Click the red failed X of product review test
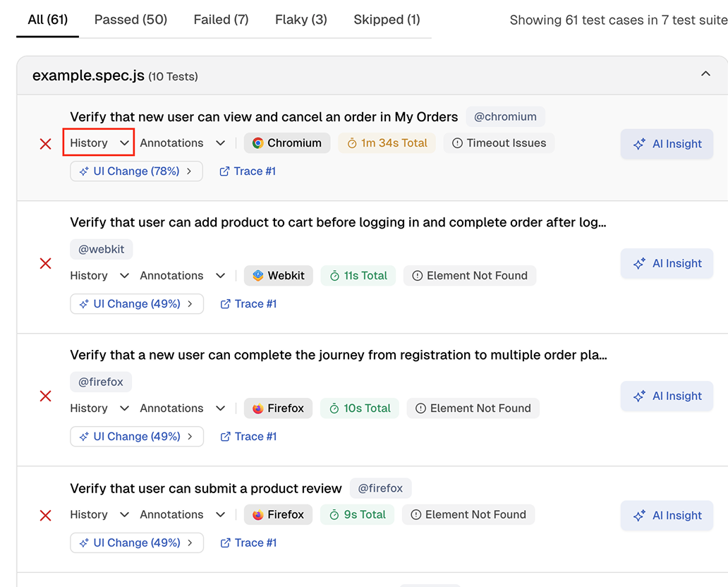 [45, 516]
